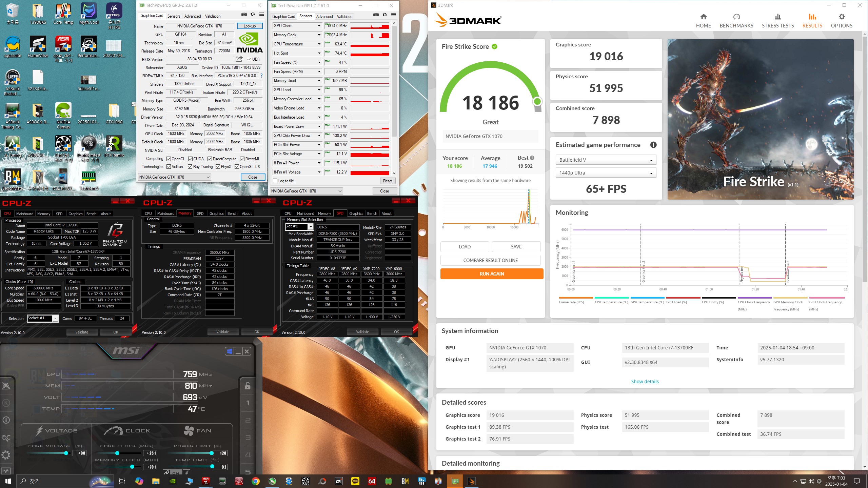The image size is (868, 488).
Task: Open Bench tab in CPU-Z Memory window
Action: tap(232, 213)
